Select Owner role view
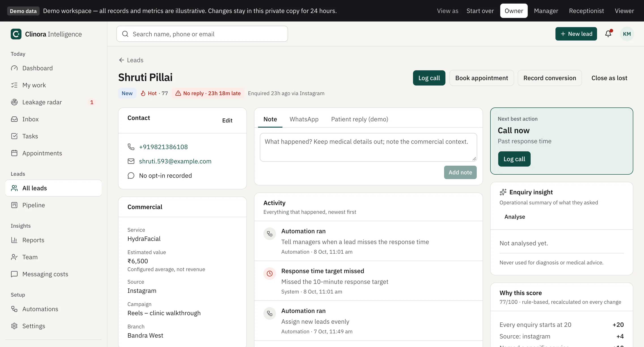 pyautogui.click(x=514, y=11)
